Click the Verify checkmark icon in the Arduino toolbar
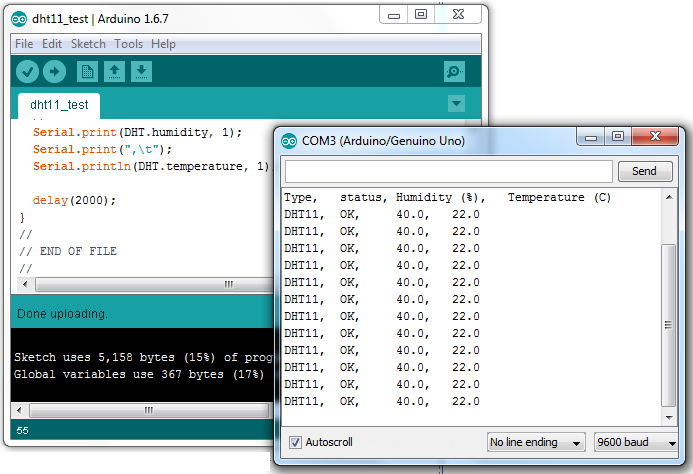The height and width of the screenshot is (474, 693). 27,72
